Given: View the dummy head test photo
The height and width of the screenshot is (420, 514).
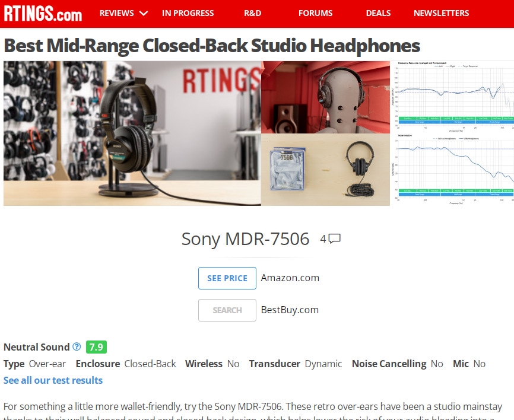Looking at the screenshot, I should point(325,97).
